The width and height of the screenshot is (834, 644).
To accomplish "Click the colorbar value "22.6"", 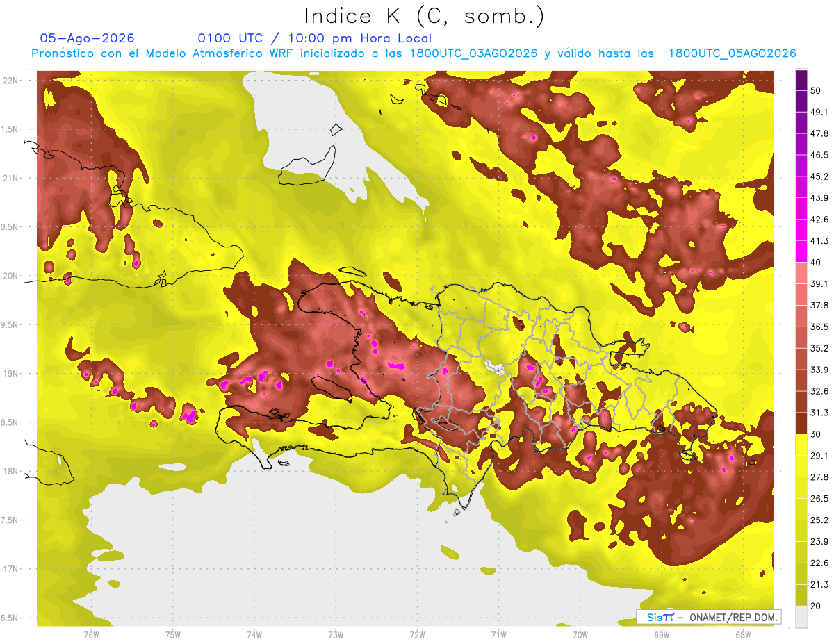I will tap(819, 563).
